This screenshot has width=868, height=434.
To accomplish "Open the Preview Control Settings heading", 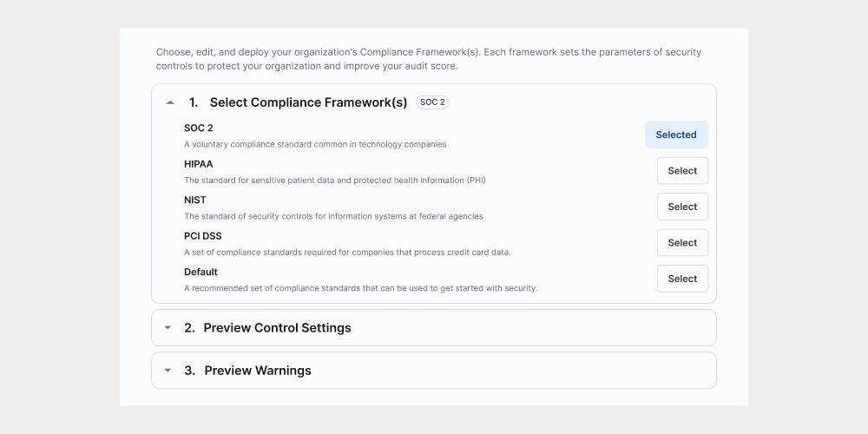I will tap(277, 328).
